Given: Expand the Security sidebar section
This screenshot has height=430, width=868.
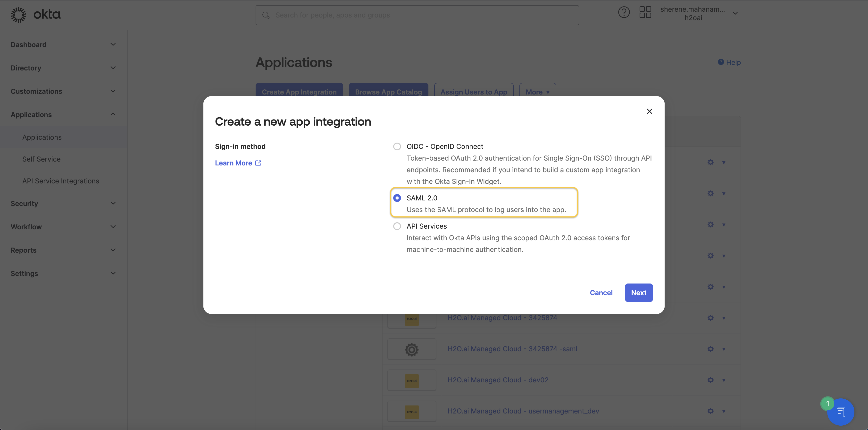Looking at the screenshot, I should 64,203.
